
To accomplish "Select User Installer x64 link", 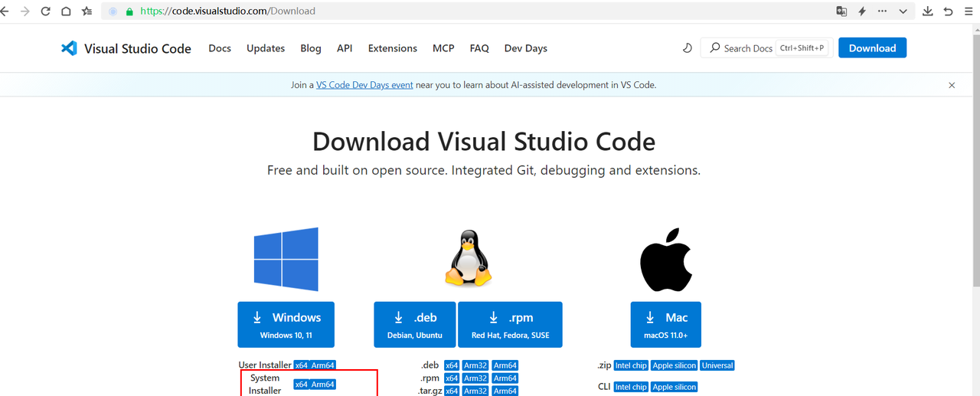I will coord(302,366).
